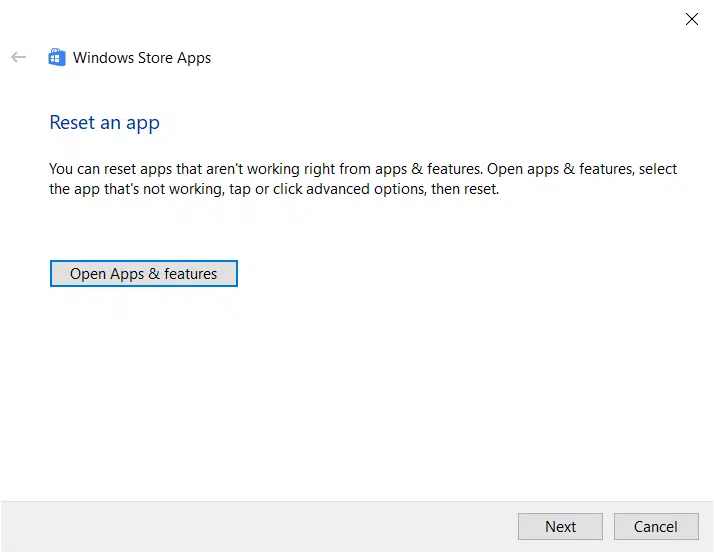Click the word "Apps" in the window title
The width and height of the screenshot is (714, 553).
194,58
